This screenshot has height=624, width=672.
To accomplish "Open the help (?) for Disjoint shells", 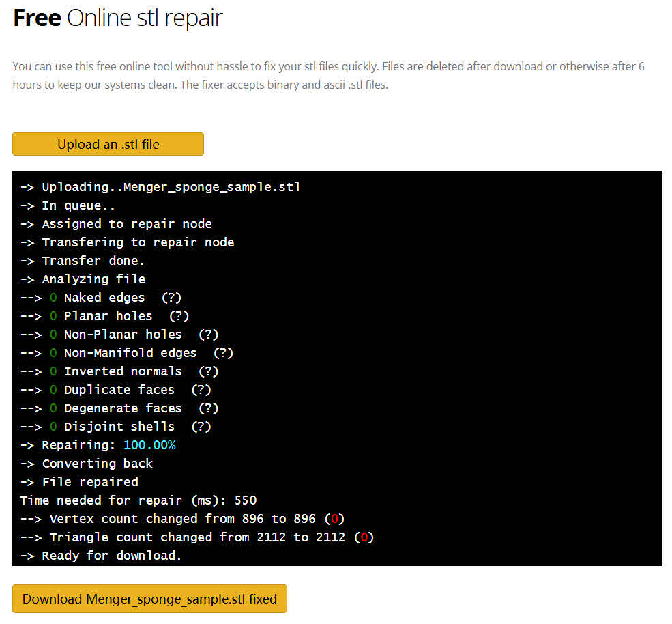I will (201, 427).
